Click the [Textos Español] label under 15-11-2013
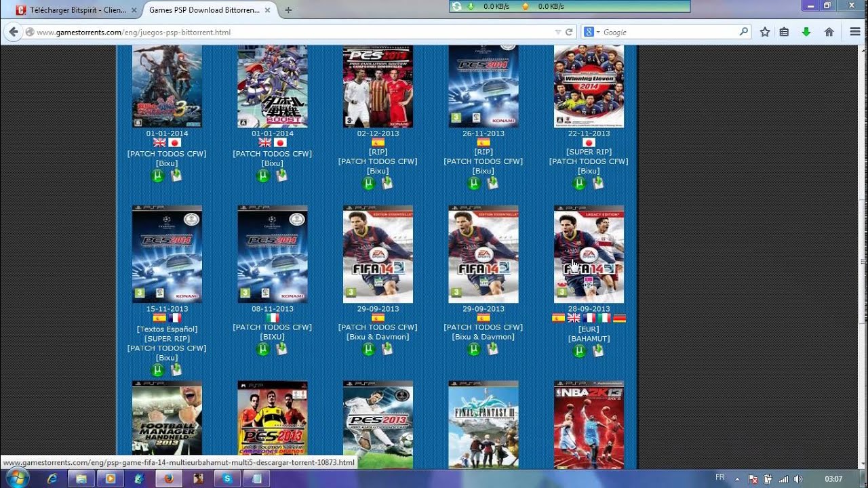Screen dimensions: 868x488 coord(167,329)
